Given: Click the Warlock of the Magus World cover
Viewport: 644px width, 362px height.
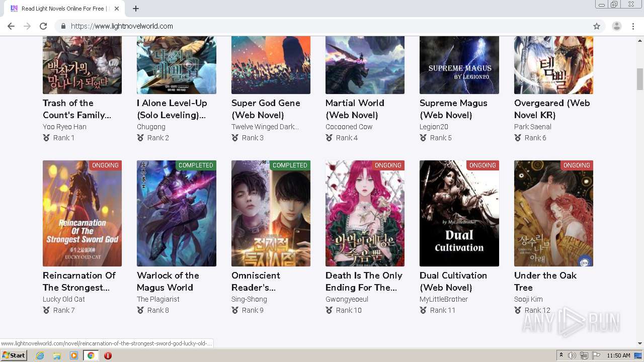Looking at the screenshot, I should 177,213.
